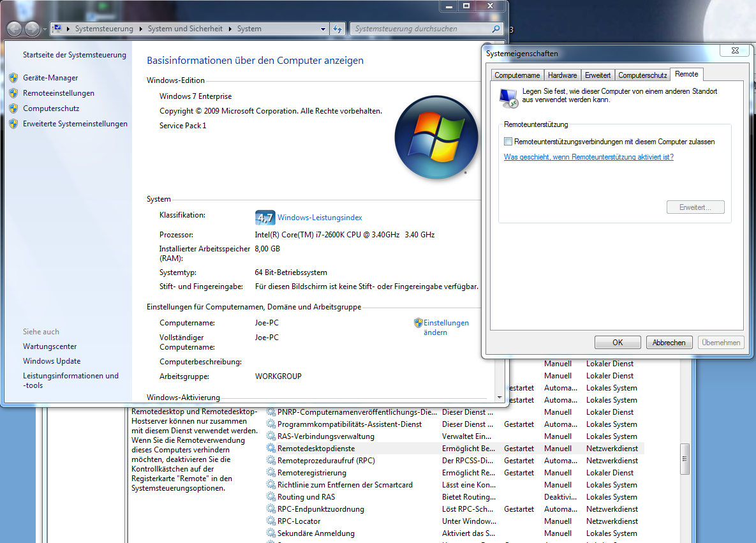Click the Erweitert... button in Remoteunterstützung
This screenshot has width=756, height=543.
tap(695, 207)
